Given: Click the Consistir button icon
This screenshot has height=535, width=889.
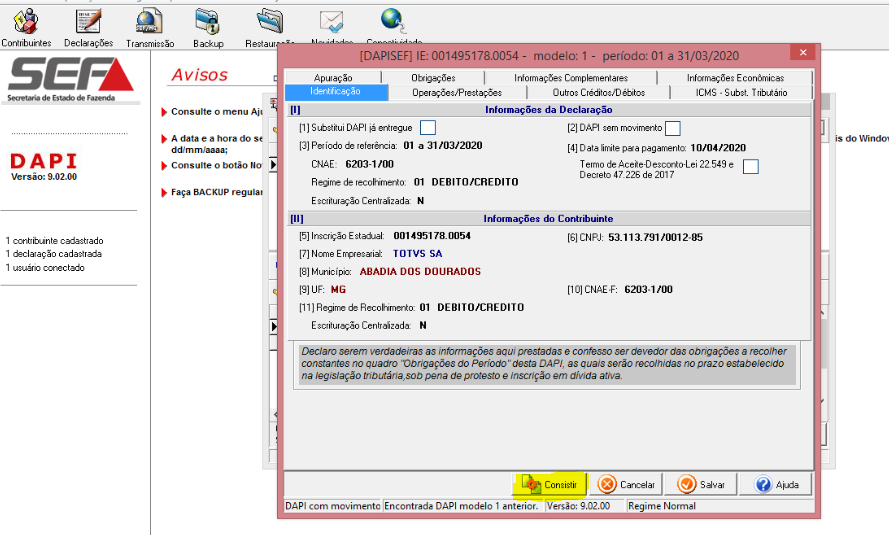Looking at the screenshot, I should (x=531, y=484).
